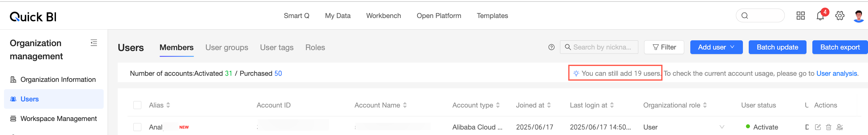Viewport: 868px width, 135px height.
Task: Open Workspace Management in the sidebar
Action: tap(58, 119)
